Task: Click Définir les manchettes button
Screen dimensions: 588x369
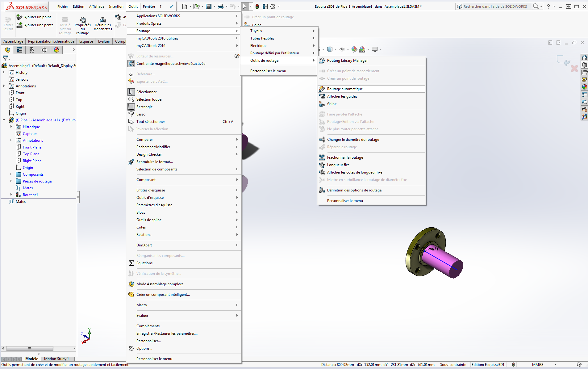Action: coord(103,24)
